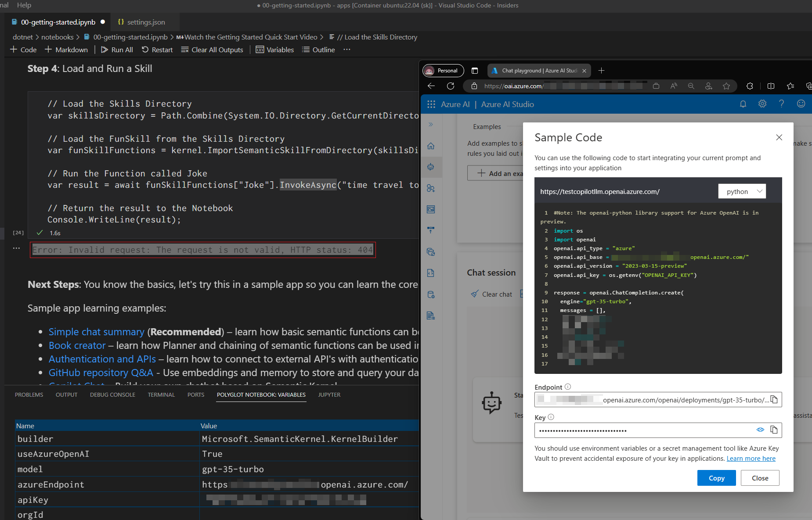Screen dimensions: 812x520
Task: Open the Learn more here link
Action: pos(751,459)
